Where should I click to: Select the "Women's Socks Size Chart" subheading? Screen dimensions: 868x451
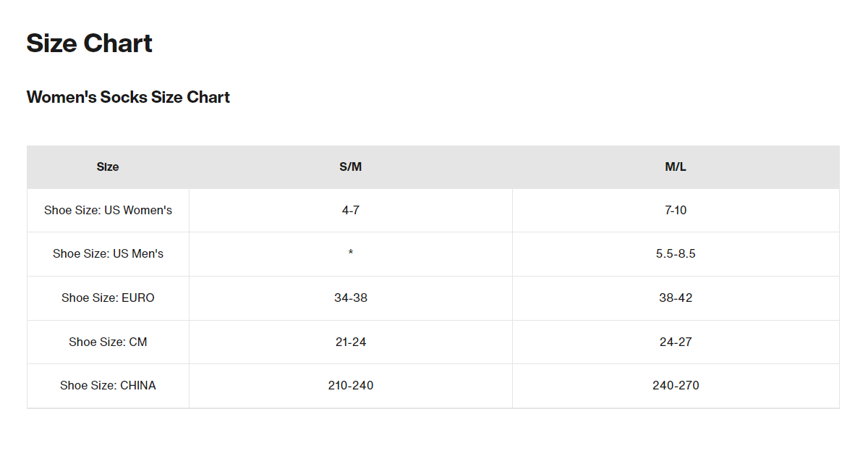point(128,97)
